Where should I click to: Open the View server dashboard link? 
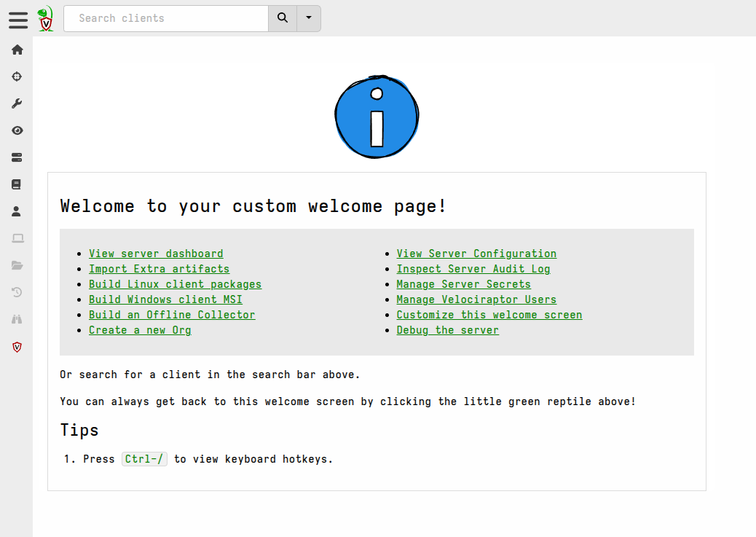pos(155,253)
